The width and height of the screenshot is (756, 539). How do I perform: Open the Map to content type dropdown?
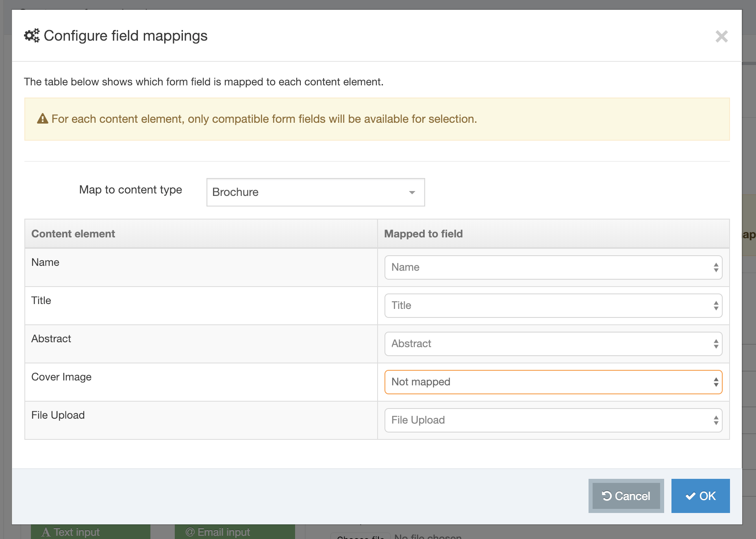point(315,192)
